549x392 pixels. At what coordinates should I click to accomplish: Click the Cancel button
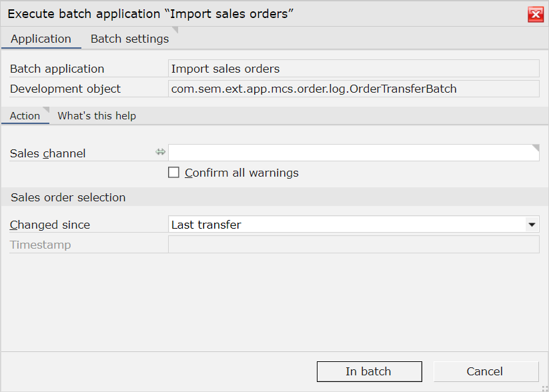click(486, 371)
